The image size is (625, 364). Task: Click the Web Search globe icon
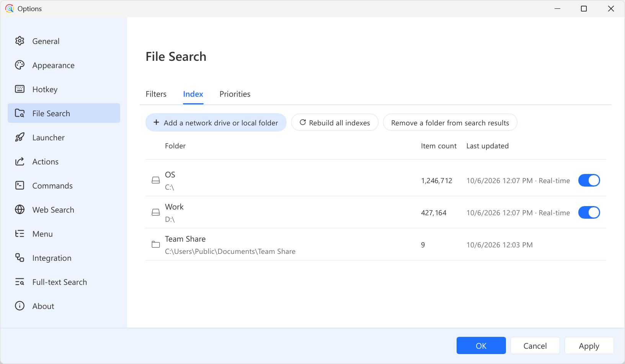20,210
